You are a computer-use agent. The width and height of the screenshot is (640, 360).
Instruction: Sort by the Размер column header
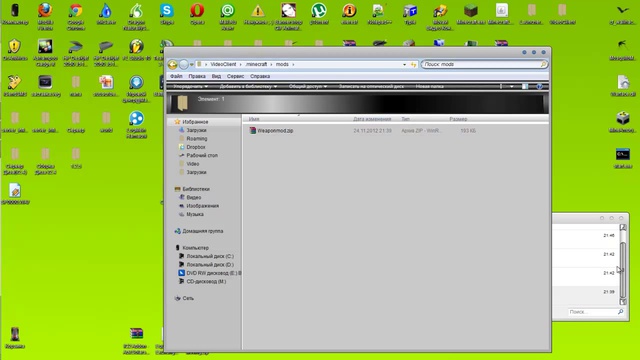pos(458,119)
